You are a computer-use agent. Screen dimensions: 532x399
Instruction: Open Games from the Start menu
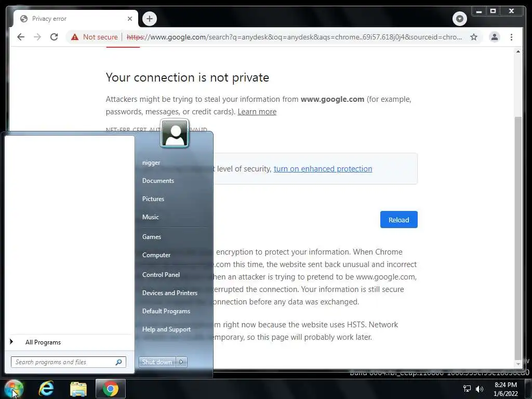pos(151,237)
